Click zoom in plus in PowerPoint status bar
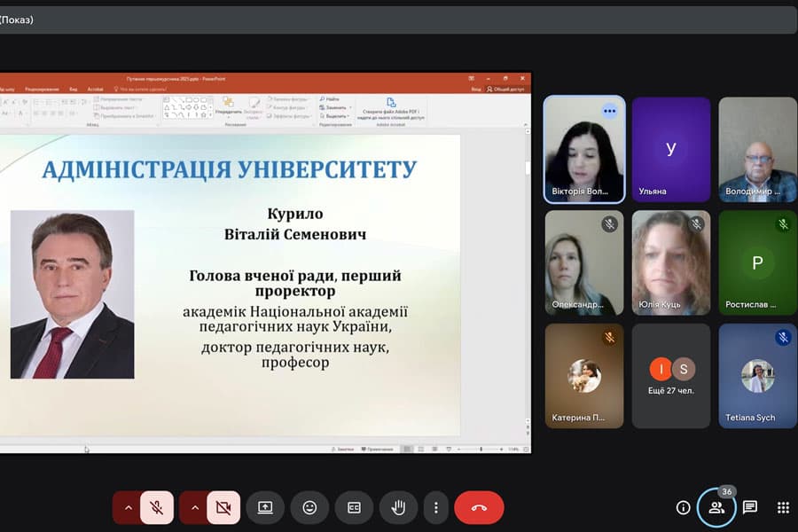798x532 pixels. (x=502, y=449)
